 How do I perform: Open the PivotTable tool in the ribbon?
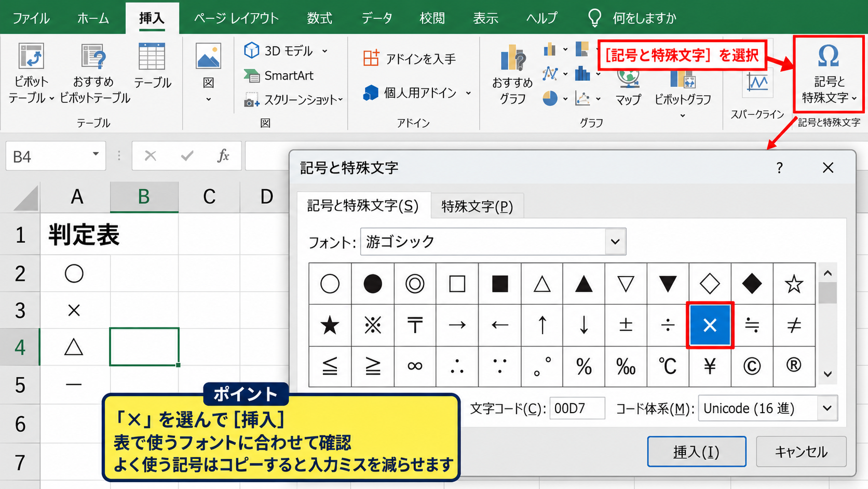[31, 73]
